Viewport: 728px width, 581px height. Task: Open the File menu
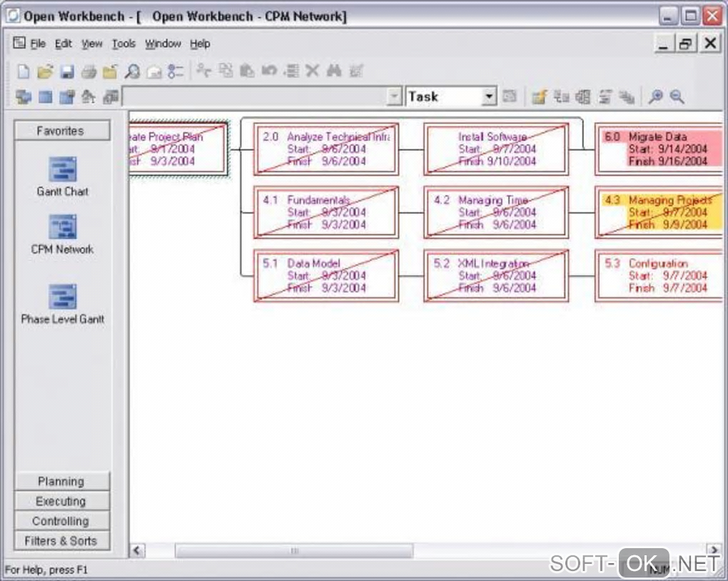click(x=38, y=44)
